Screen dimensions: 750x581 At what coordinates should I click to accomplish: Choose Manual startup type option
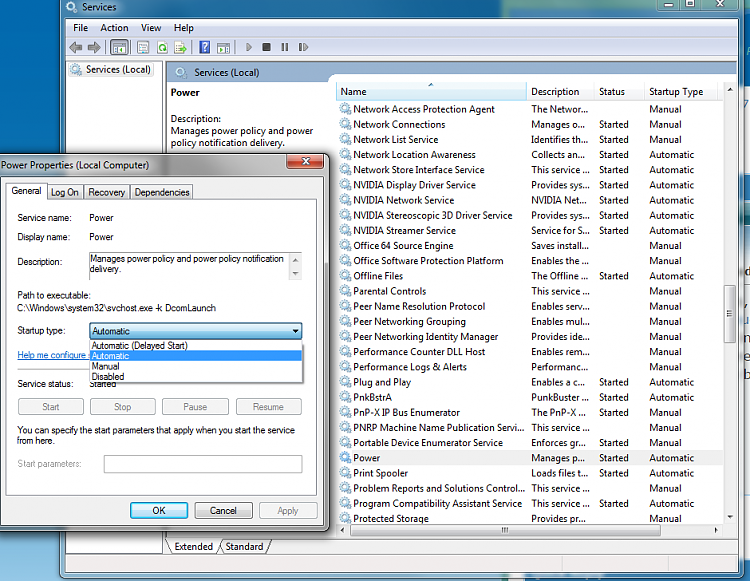click(x=196, y=366)
